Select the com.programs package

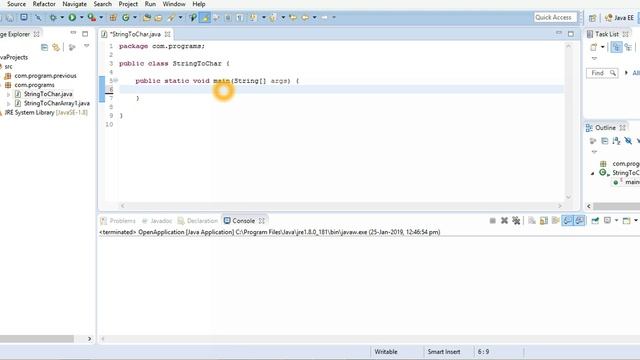pyautogui.click(x=34, y=85)
